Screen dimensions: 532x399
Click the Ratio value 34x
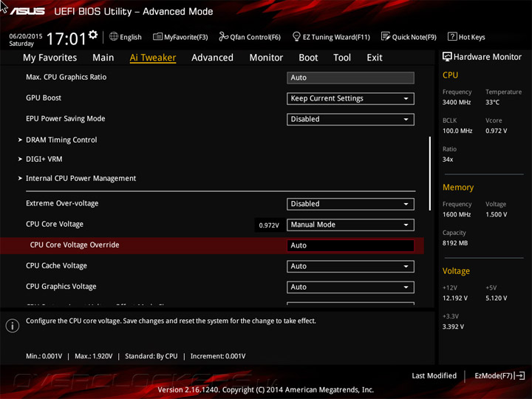448,159
